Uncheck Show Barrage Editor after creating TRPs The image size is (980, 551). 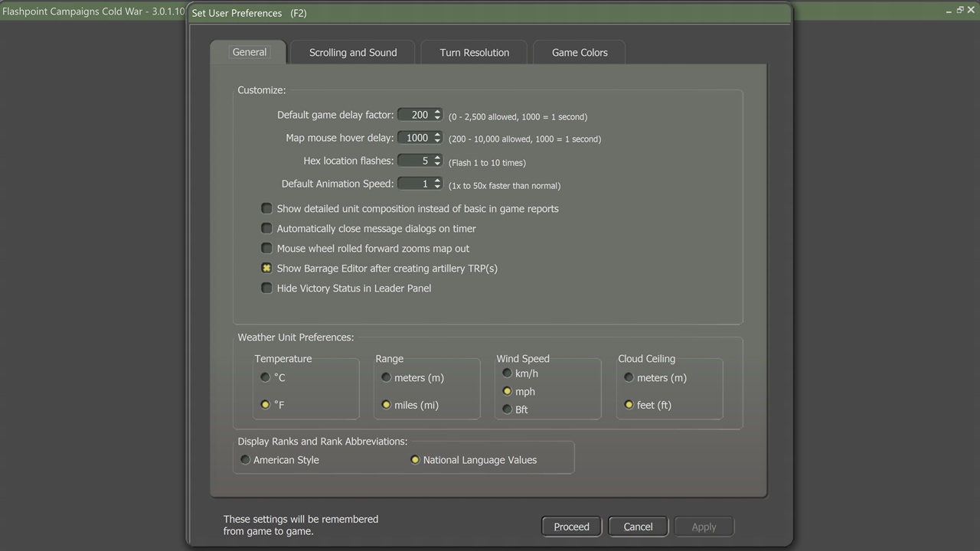pyautogui.click(x=266, y=268)
